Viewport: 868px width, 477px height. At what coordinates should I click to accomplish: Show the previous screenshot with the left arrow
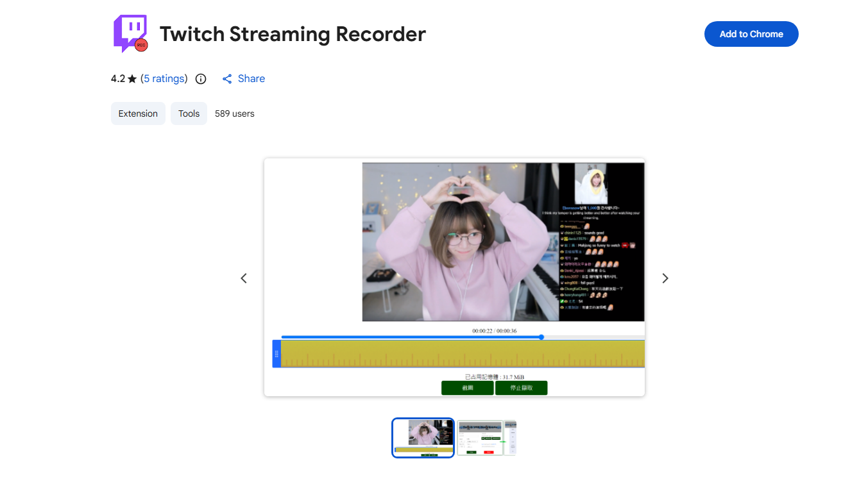[x=244, y=278]
